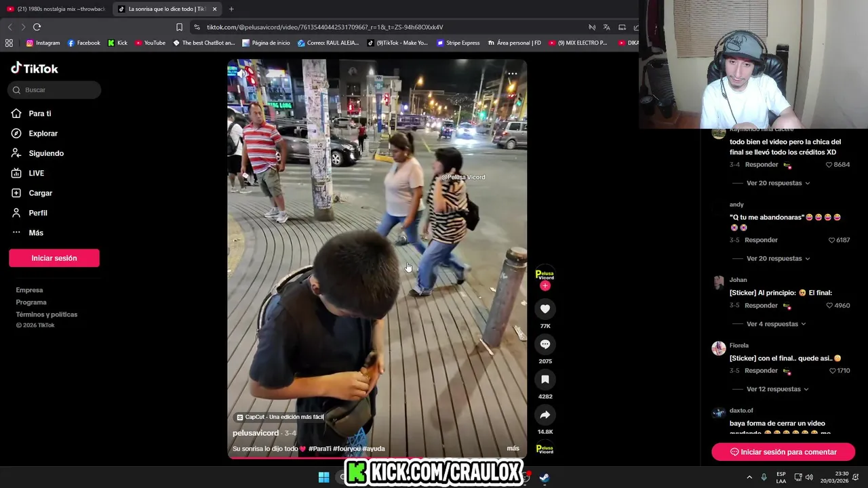Expand the caption with más

point(513,449)
